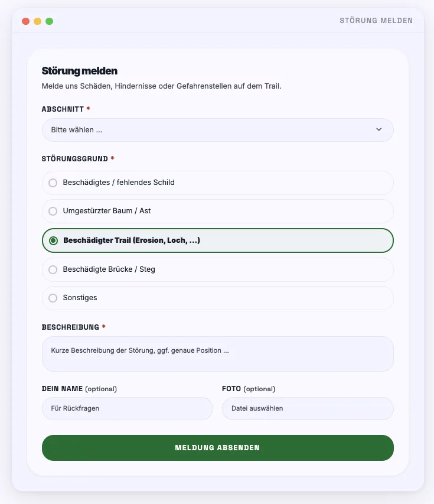434x504 pixels.
Task: Pick Beschädigte Brücke / Steg option
Action: click(x=217, y=269)
